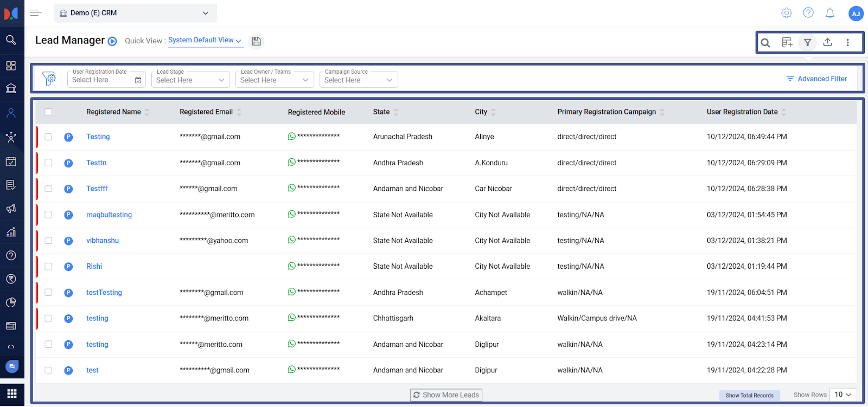The image size is (868, 407).
Task: Click the filter funnel icon in toolbar
Action: (807, 42)
